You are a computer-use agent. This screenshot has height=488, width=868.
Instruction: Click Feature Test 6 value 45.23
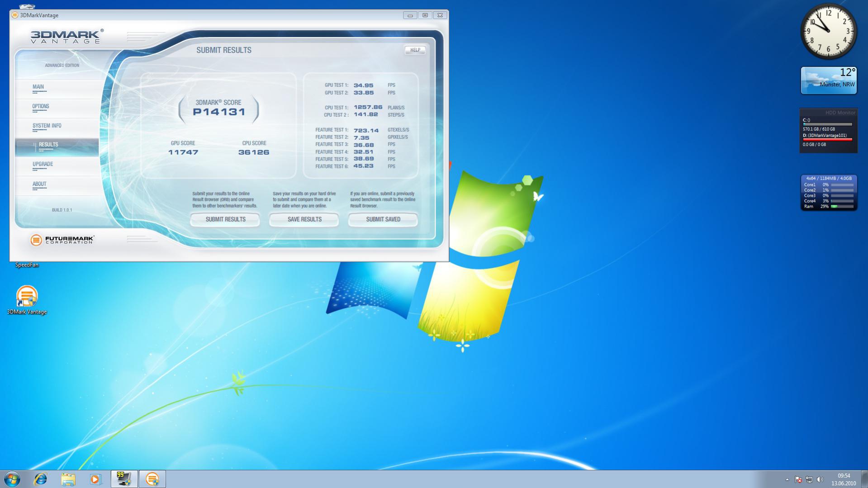coord(364,166)
